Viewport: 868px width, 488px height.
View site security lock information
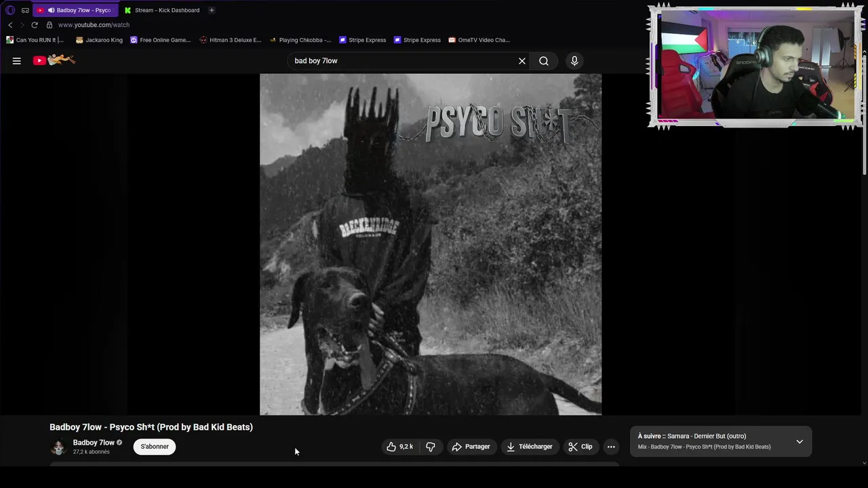50,25
